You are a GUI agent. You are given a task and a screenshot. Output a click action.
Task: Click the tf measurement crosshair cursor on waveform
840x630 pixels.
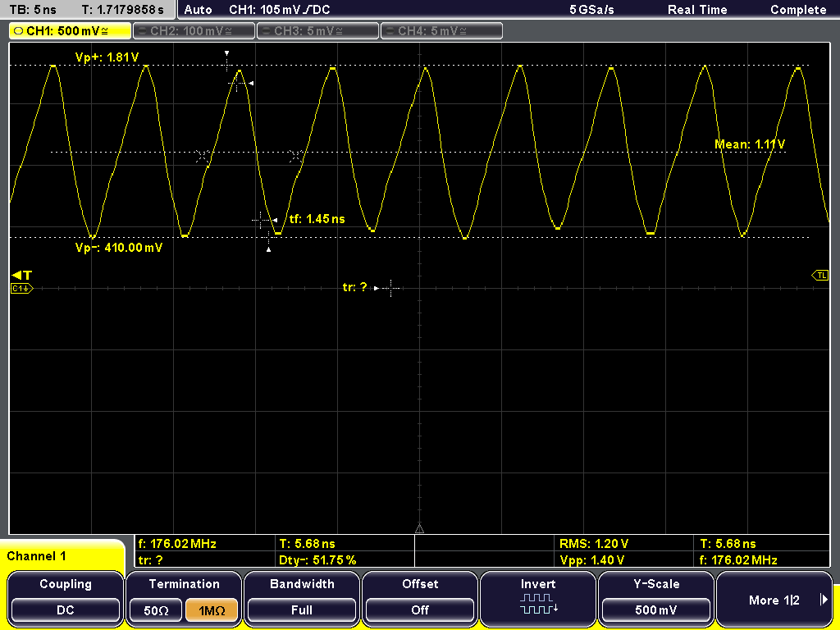tap(261, 221)
